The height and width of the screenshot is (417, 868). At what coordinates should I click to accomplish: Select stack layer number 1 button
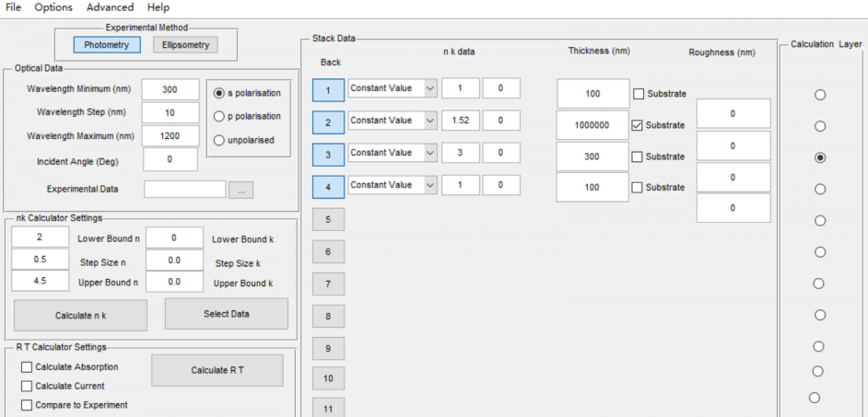327,90
